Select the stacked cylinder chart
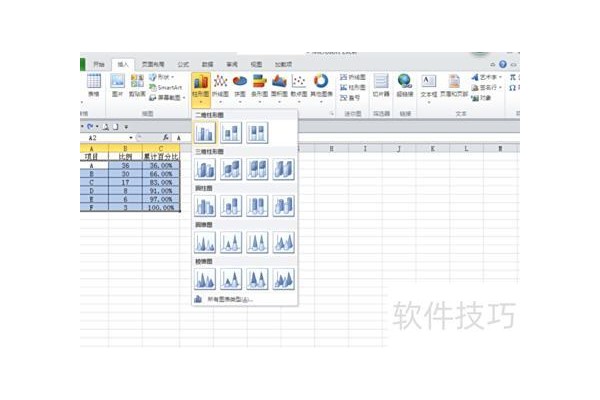 tap(231, 206)
